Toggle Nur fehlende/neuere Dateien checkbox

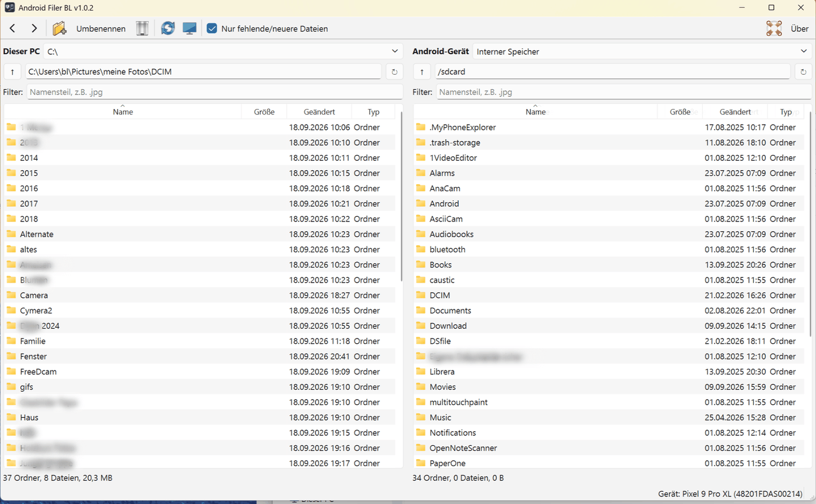point(212,28)
